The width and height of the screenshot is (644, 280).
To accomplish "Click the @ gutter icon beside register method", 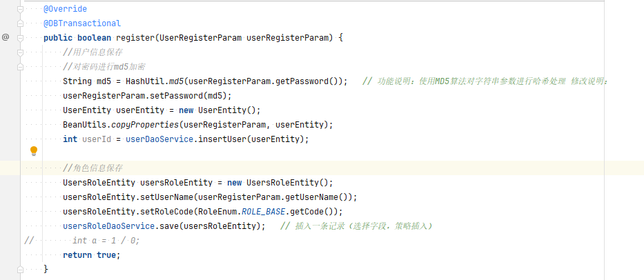I will [x=6, y=37].
